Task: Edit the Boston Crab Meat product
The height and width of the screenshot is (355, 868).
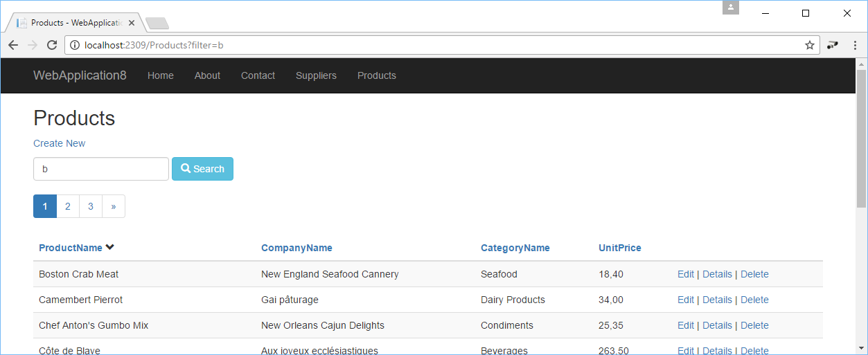Action: point(686,274)
